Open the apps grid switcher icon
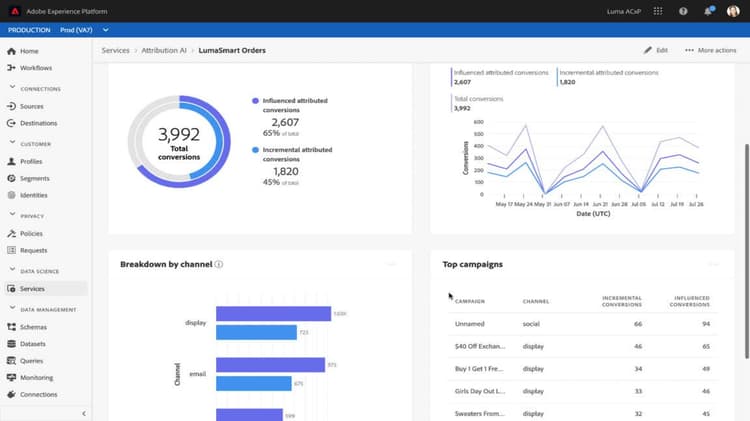 [x=658, y=11]
